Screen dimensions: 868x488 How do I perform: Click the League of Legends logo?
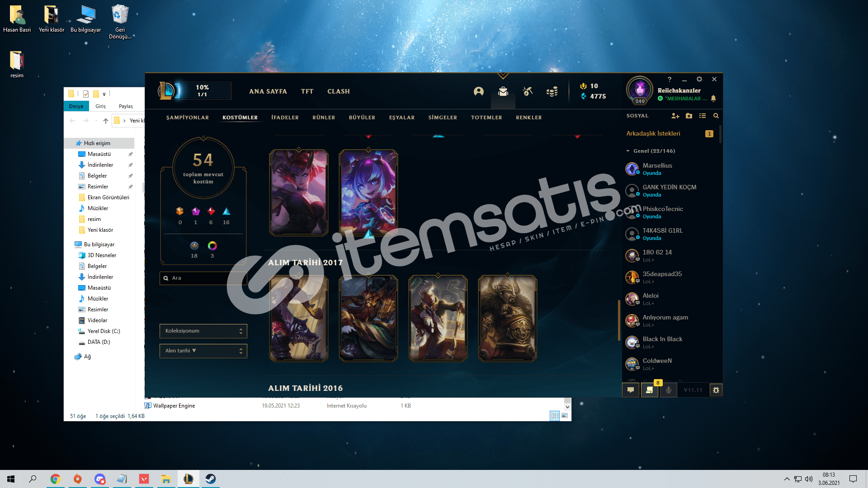pyautogui.click(x=167, y=91)
